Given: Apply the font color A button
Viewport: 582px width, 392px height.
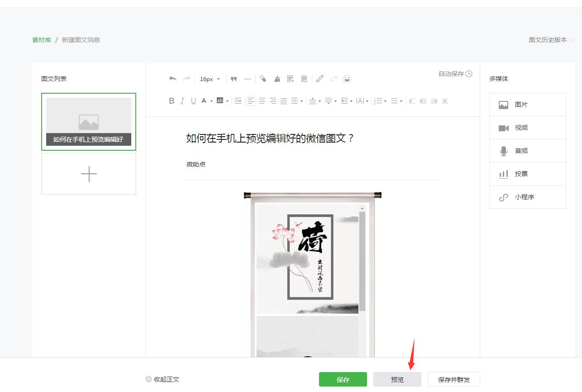Looking at the screenshot, I should (x=204, y=101).
